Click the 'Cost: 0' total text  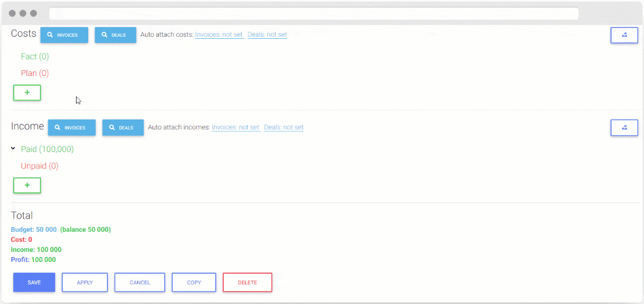(21, 240)
